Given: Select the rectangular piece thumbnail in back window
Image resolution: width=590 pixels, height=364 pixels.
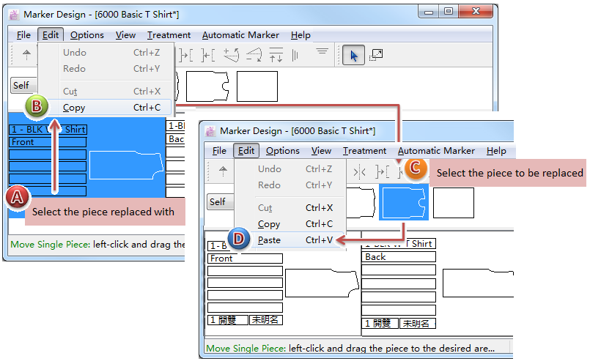Looking at the screenshot, I should tap(257, 86).
